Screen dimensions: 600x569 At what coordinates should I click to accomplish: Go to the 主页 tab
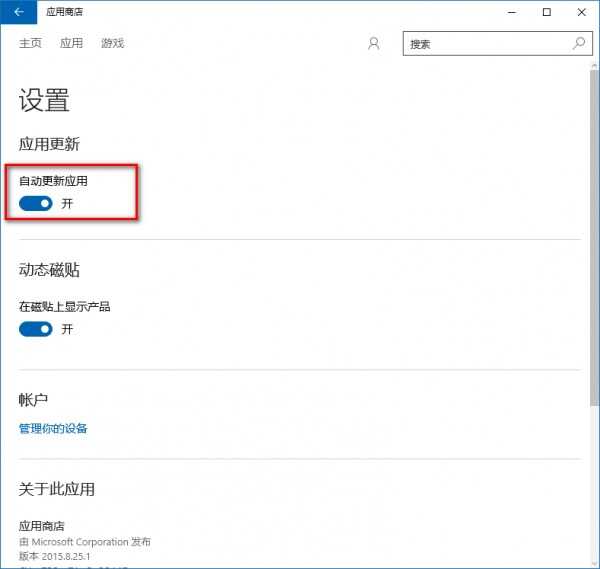[31, 44]
